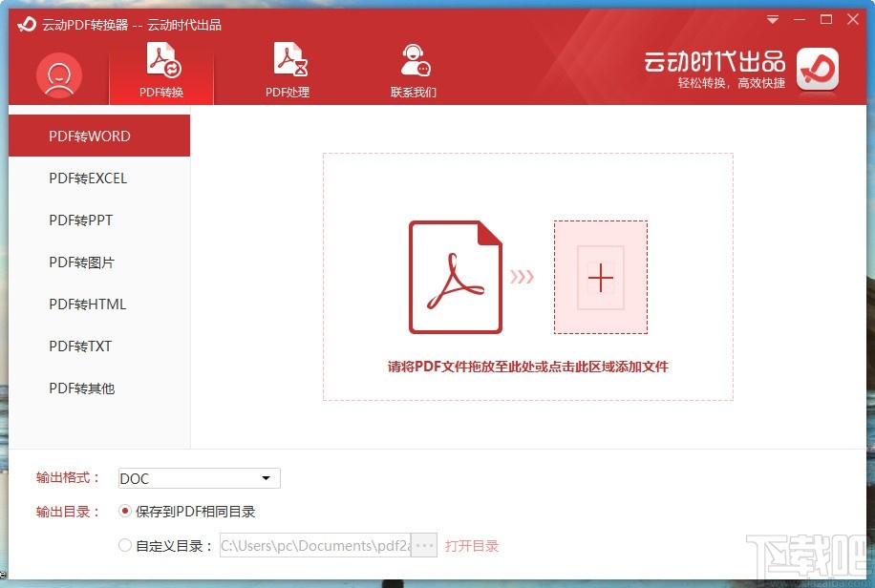Click the 打开目录 link

coord(474,545)
